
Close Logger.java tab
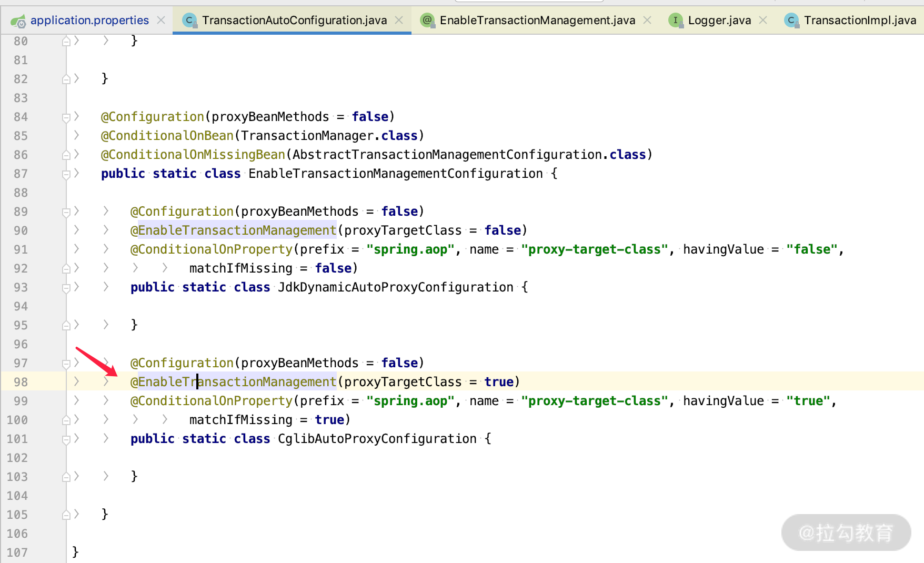click(763, 20)
